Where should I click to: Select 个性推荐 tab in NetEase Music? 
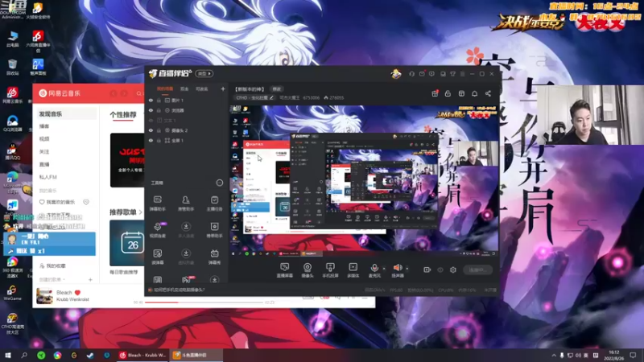tap(123, 114)
